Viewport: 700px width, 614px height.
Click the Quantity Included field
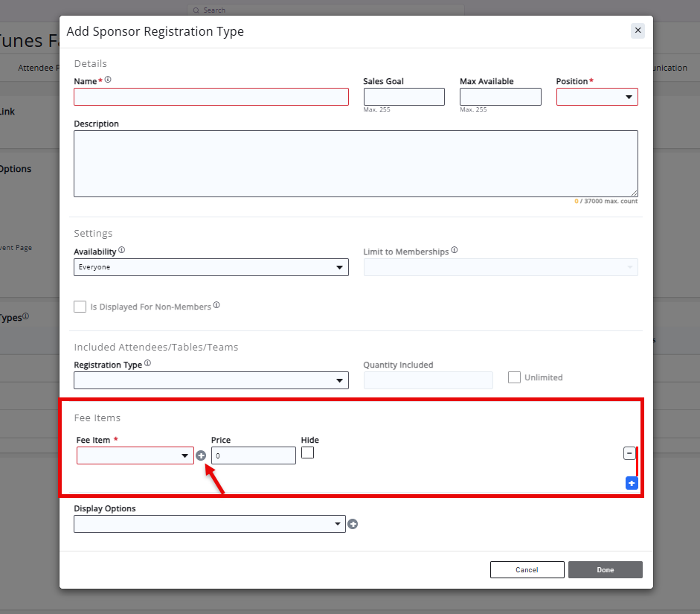(x=428, y=380)
